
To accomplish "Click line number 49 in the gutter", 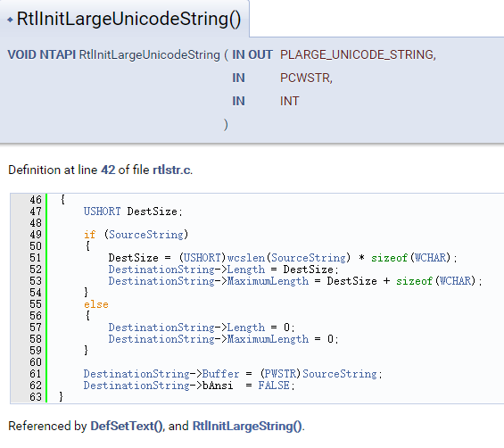I will (36, 235).
